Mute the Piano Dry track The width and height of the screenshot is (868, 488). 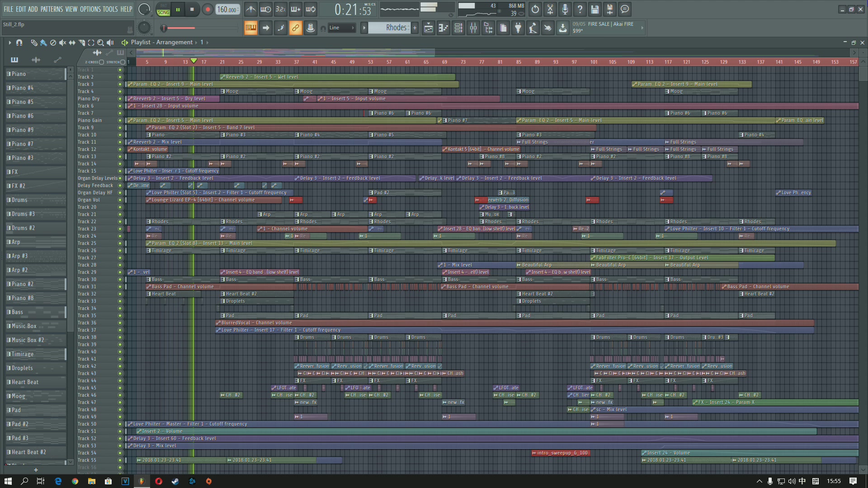click(x=120, y=99)
